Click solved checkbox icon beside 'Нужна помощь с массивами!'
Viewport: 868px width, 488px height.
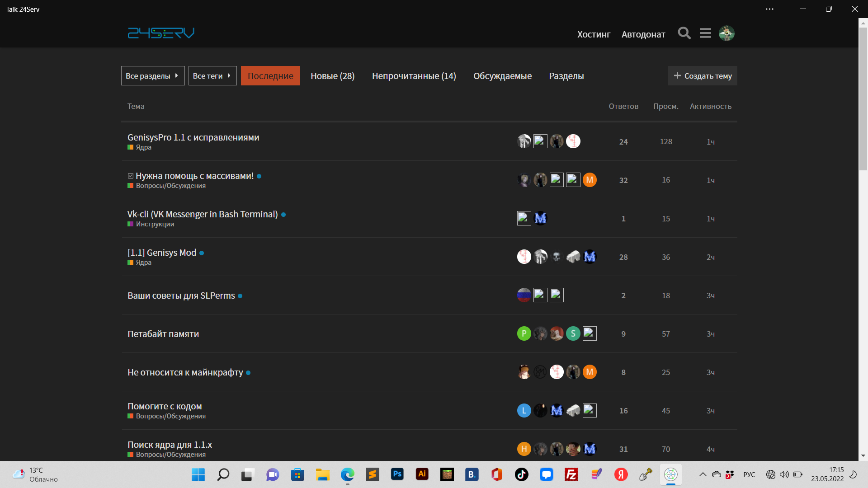[131, 176]
